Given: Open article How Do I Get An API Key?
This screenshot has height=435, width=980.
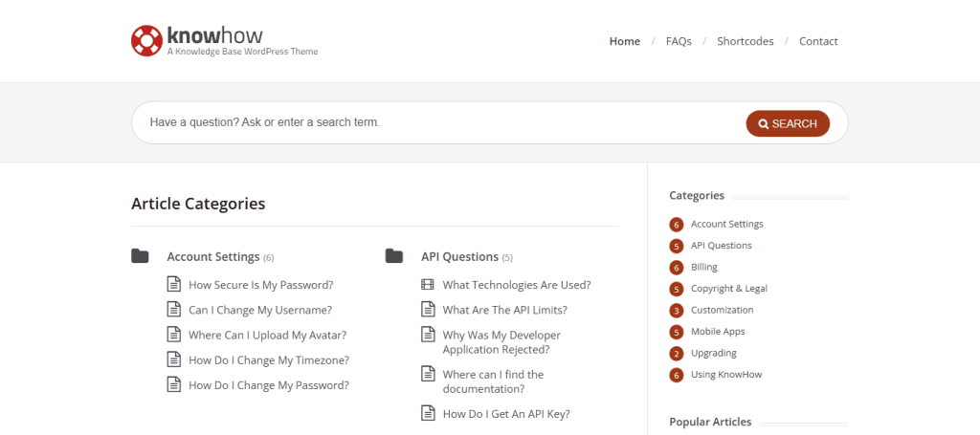Looking at the screenshot, I should 506,413.
